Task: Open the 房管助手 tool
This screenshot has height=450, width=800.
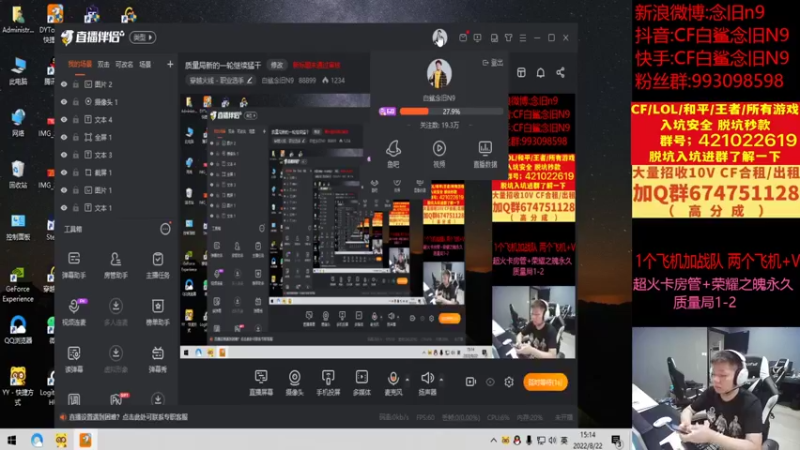Action: click(x=116, y=264)
